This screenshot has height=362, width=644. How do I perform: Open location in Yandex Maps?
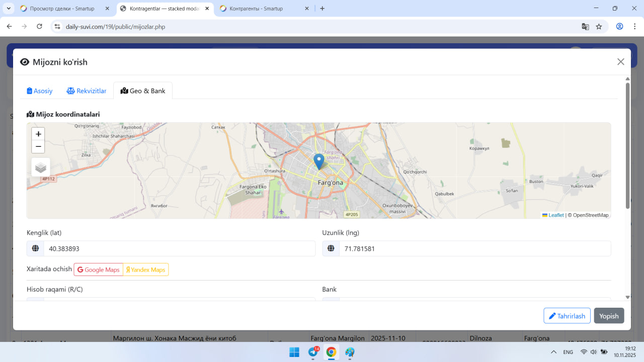click(146, 270)
